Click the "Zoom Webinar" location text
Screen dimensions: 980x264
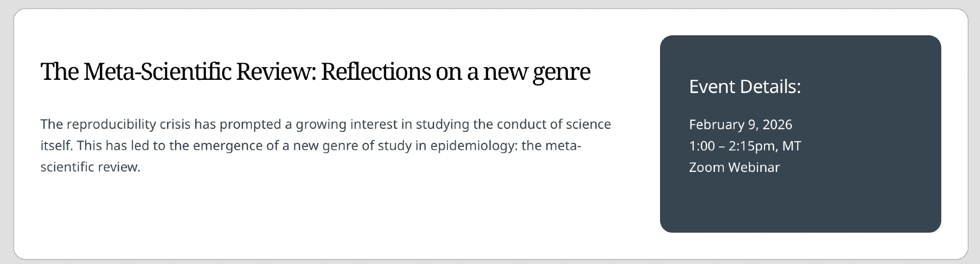pos(734,168)
